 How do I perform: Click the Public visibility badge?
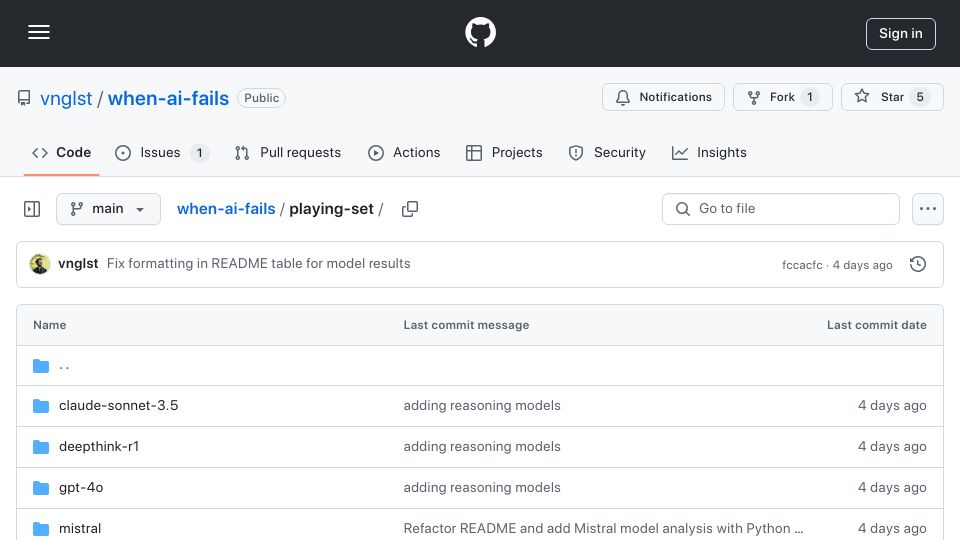[x=261, y=98]
